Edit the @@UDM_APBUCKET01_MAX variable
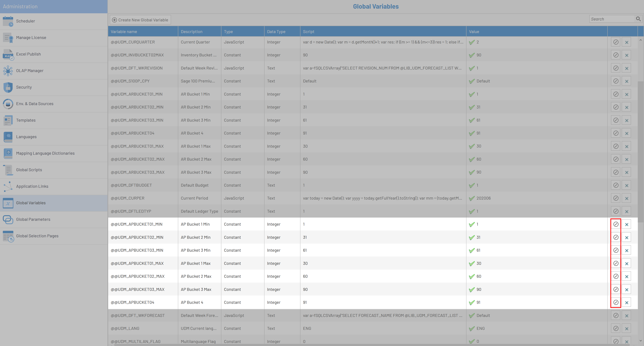This screenshot has width=644, height=346. pyautogui.click(x=616, y=263)
